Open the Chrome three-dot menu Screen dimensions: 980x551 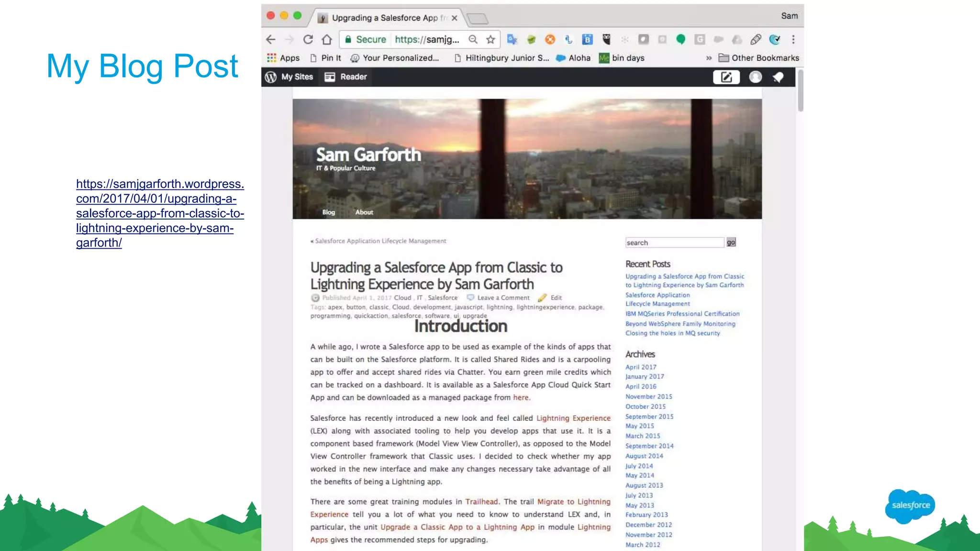point(793,40)
